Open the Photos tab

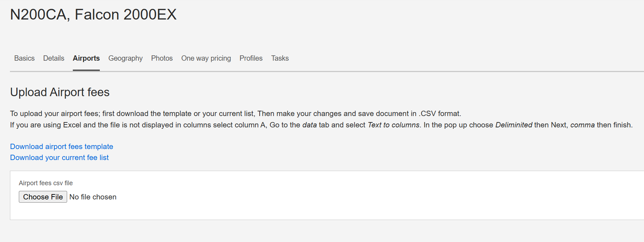[x=162, y=58]
